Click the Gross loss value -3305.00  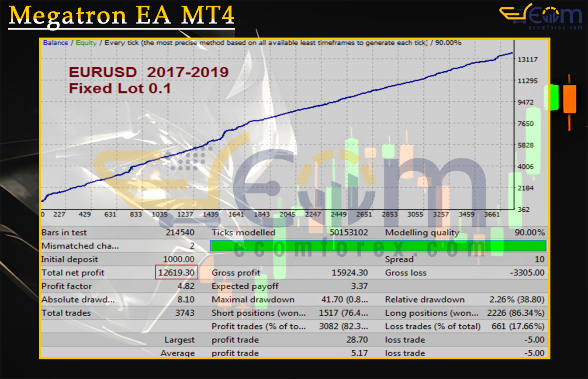coord(527,273)
